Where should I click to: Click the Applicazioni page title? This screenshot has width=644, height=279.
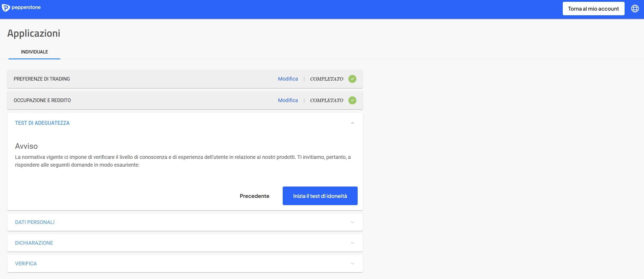point(34,33)
